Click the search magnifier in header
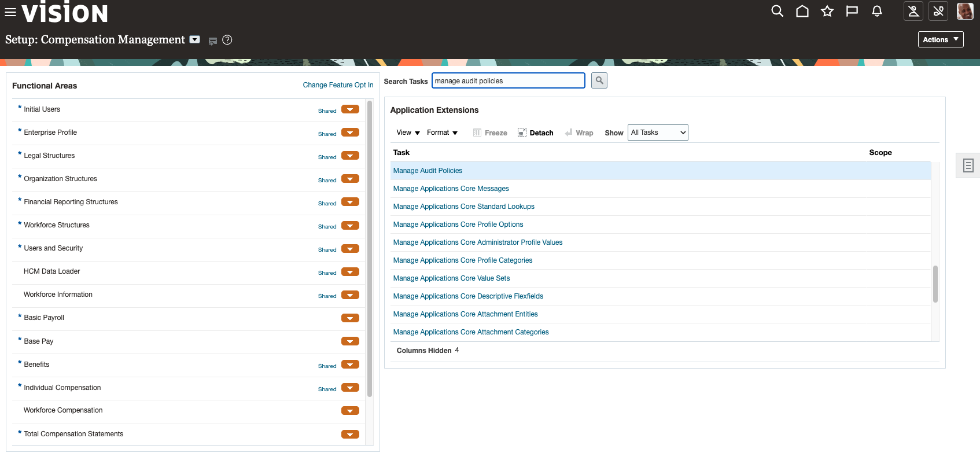980x460 pixels. pyautogui.click(x=778, y=11)
